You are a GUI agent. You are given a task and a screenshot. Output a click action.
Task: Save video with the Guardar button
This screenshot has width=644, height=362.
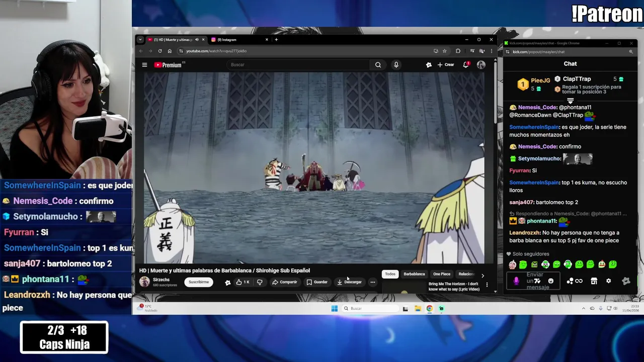(x=317, y=282)
